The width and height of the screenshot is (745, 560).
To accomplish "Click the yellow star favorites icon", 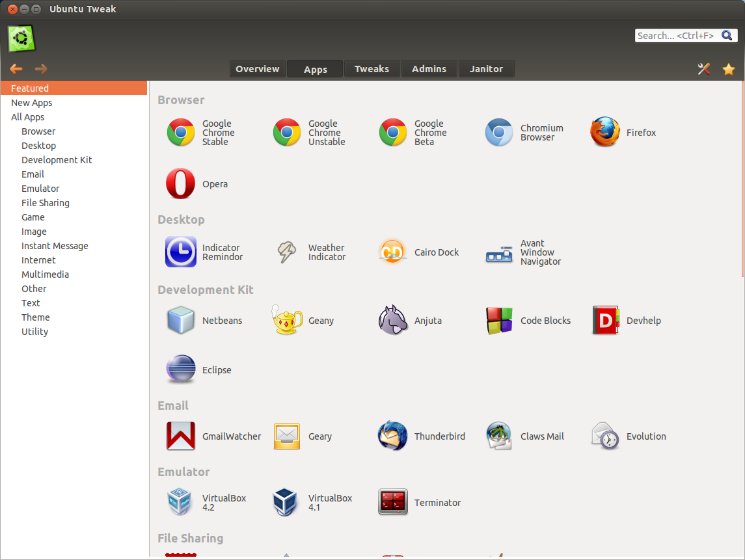I will 728,68.
